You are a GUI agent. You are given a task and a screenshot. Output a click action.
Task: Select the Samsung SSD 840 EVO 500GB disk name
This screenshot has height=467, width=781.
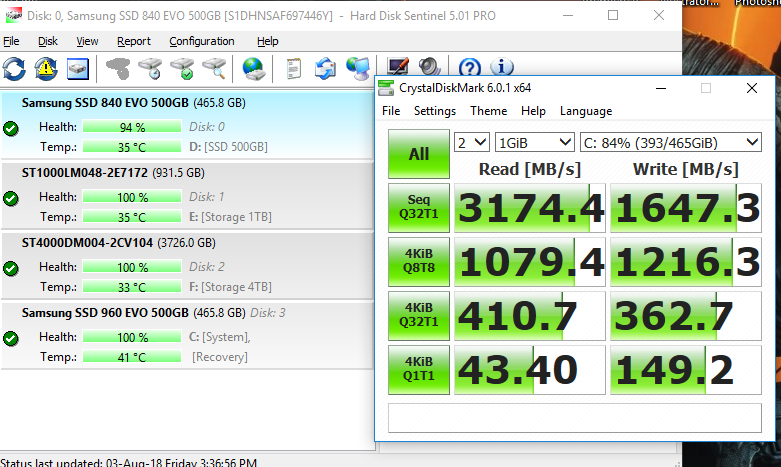click(105, 103)
